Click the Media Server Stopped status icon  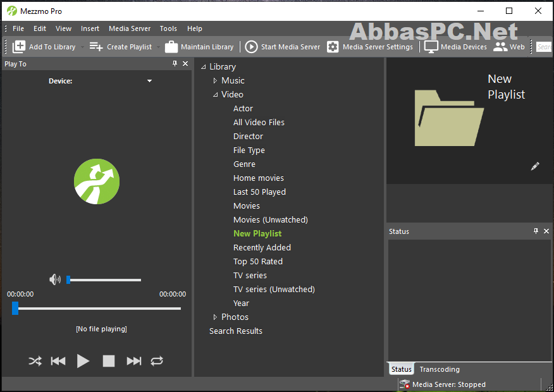click(405, 384)
